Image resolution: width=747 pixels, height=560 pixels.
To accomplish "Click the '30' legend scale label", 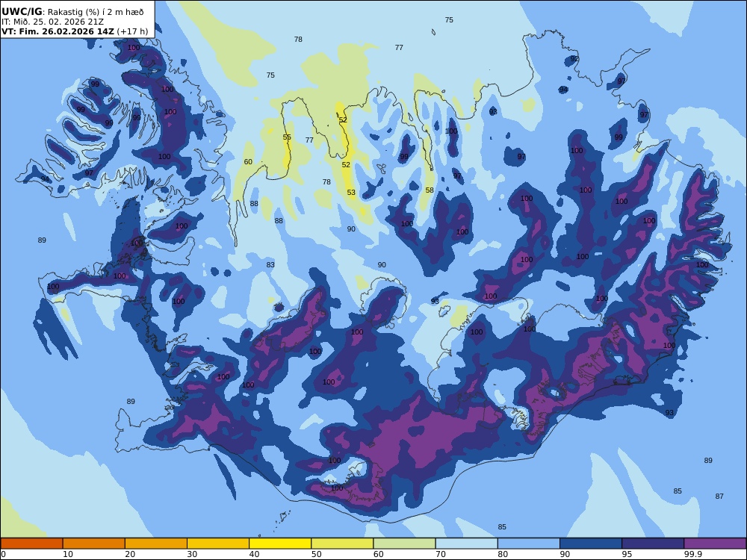I will [x=192, y=554].
